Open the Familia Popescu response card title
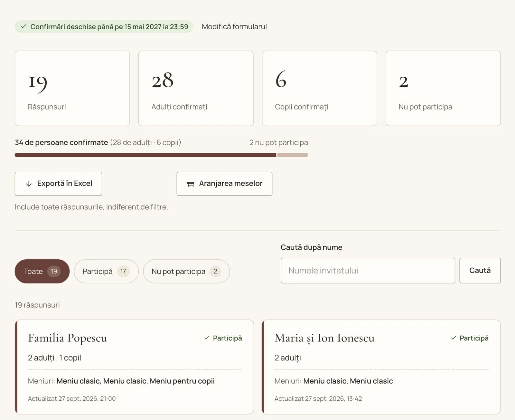The height and width of the screenshot is (420, 515). click(68, 338)
